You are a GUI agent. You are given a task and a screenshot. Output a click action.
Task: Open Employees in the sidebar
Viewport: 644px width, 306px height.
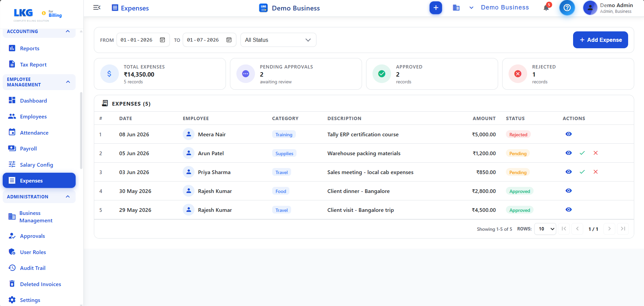tap(39, 116)
